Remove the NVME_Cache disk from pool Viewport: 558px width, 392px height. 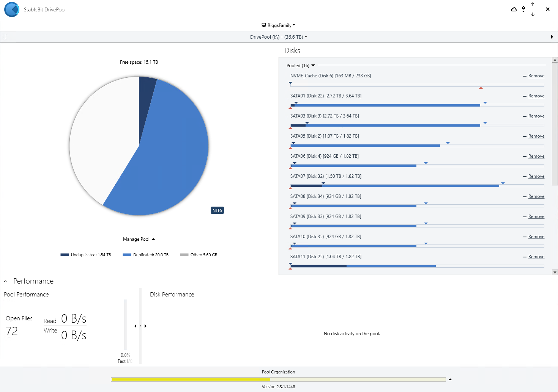(x=536, y=76)
